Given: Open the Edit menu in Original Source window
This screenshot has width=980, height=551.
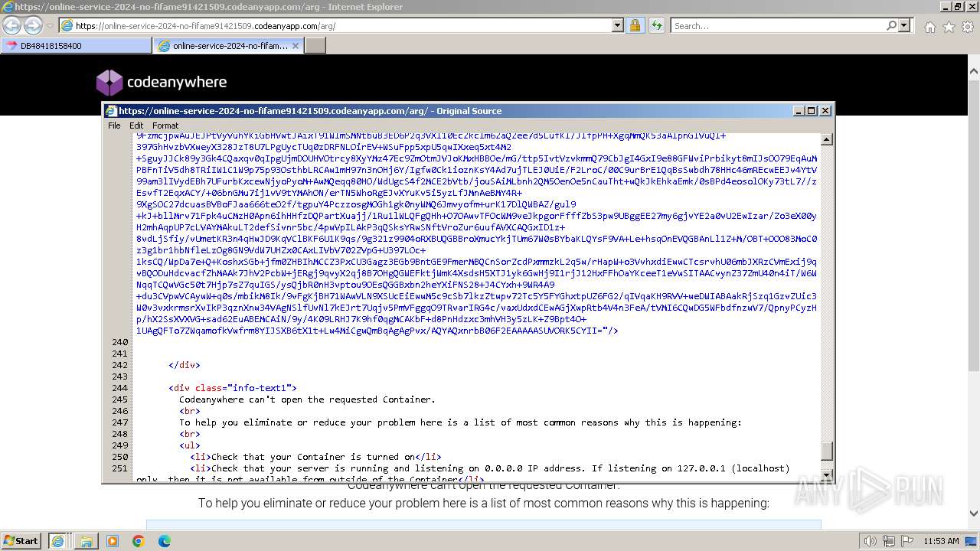Looking at the screenshot, I should [136, 126].
